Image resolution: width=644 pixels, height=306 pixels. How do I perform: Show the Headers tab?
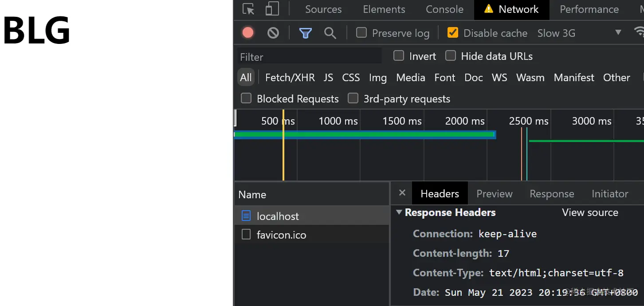[440, 194]
